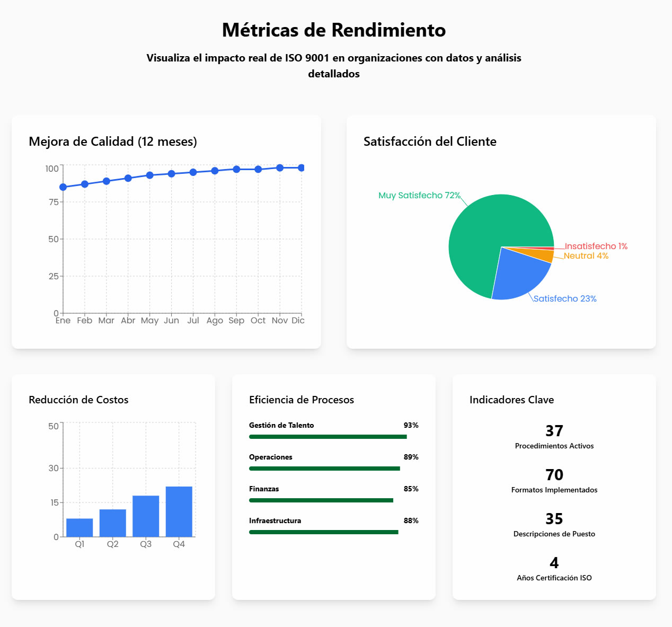The height and width of the screenshot is (627, 672).
Task: Click the Ene data point on line chart
Action: 63,187
